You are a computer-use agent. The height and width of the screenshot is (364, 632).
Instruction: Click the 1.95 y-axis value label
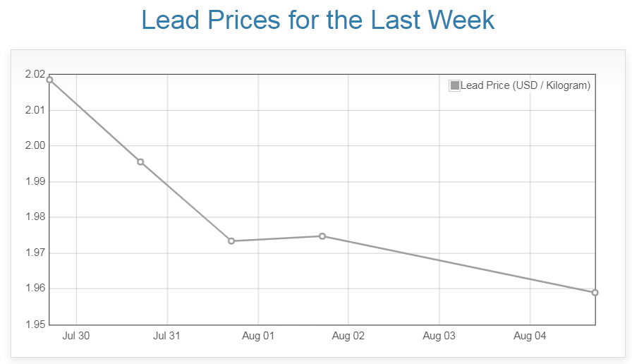(x=35, y=324)
